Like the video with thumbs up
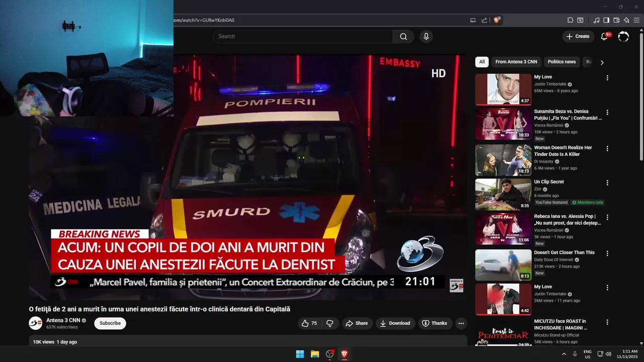This screenshot has width=644, height=362. (310, 323)
